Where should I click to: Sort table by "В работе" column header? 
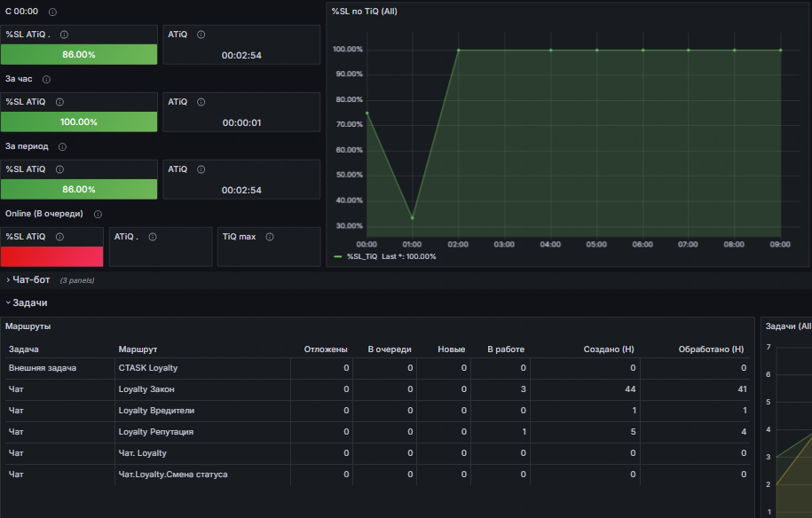click(507, 349)
